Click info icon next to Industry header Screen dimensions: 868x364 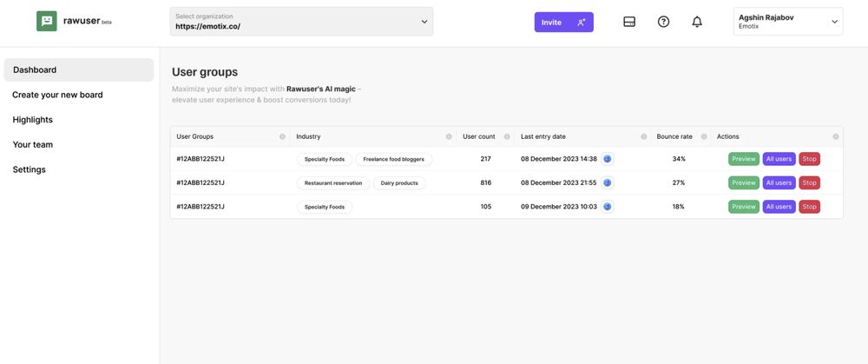[449, 136]
